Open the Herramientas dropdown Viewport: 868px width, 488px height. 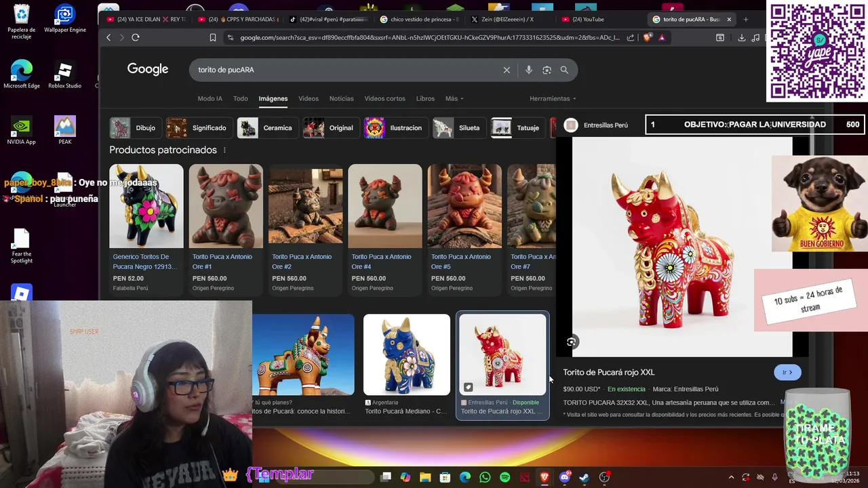553,98
